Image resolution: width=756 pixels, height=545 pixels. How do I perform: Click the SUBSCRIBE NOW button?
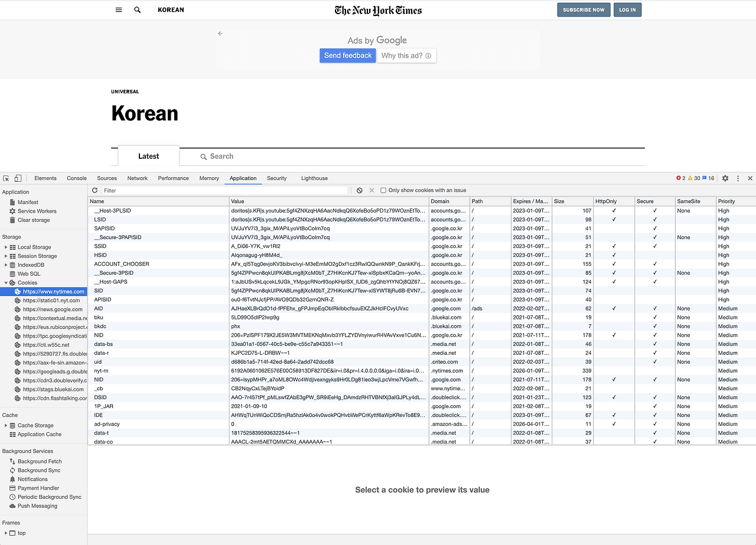[x=584, y=9]
